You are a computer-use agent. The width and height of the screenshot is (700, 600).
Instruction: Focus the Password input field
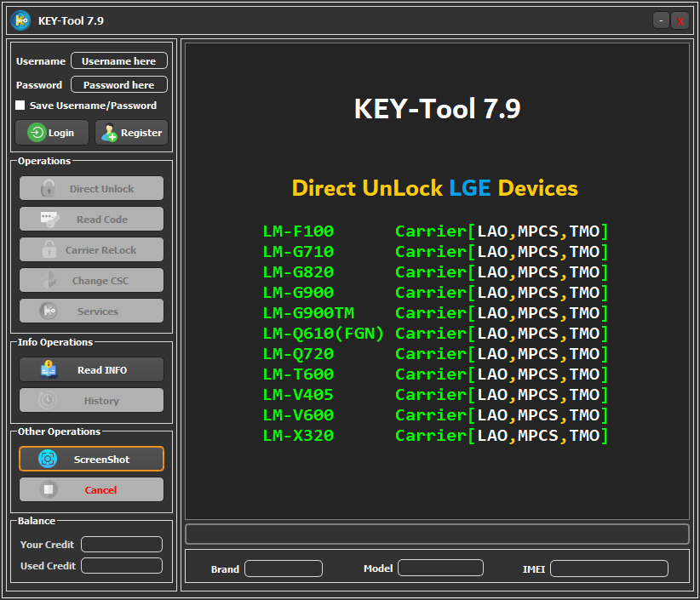119,84
